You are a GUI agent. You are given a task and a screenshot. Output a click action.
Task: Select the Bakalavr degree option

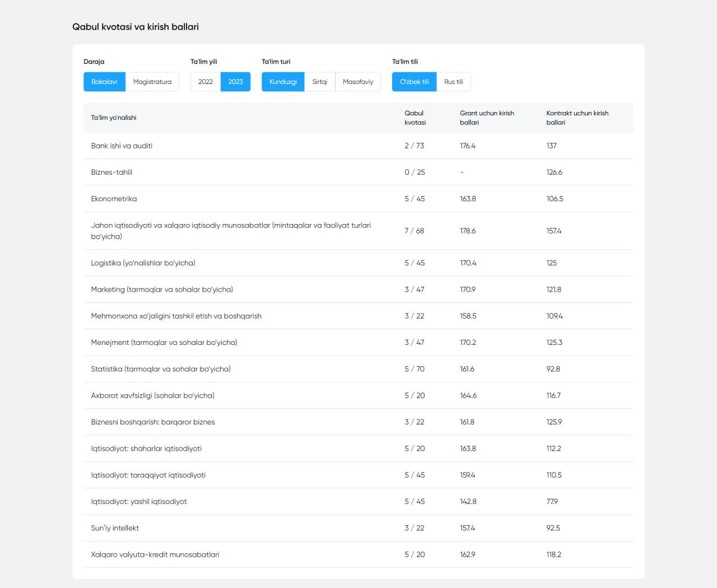click(105, 82)
